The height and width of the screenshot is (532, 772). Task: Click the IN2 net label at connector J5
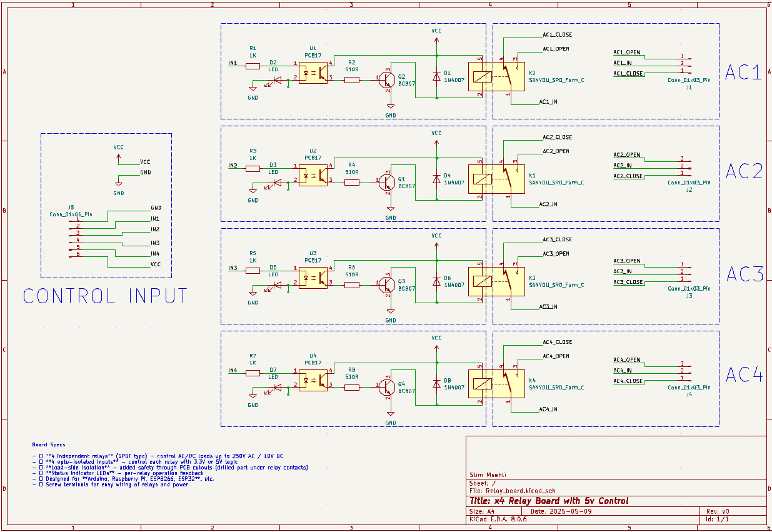coord(155,230)
